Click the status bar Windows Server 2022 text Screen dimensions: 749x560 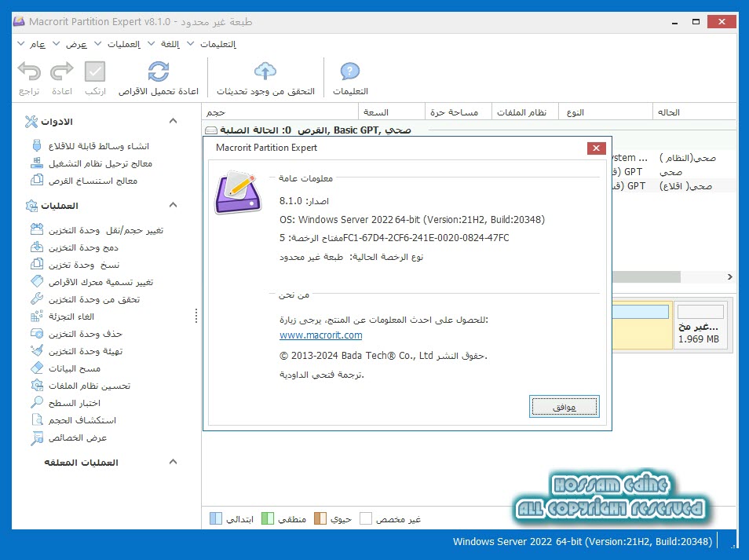[x=583, y=541]
